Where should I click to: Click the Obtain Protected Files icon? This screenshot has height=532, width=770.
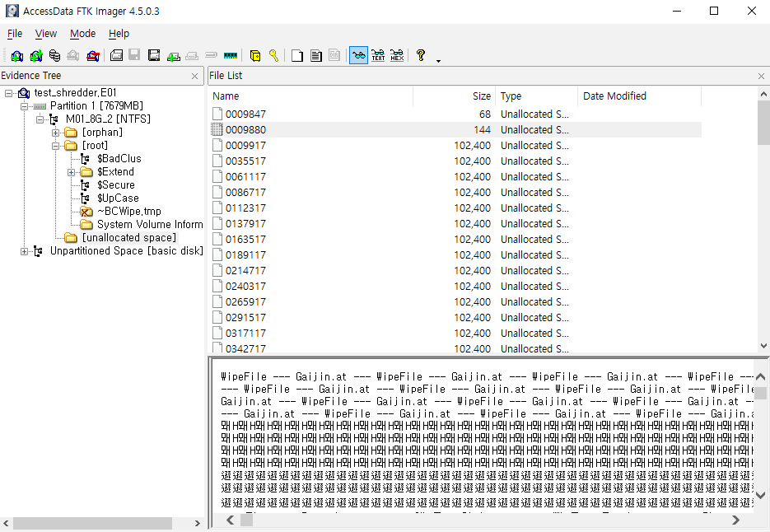254,55
